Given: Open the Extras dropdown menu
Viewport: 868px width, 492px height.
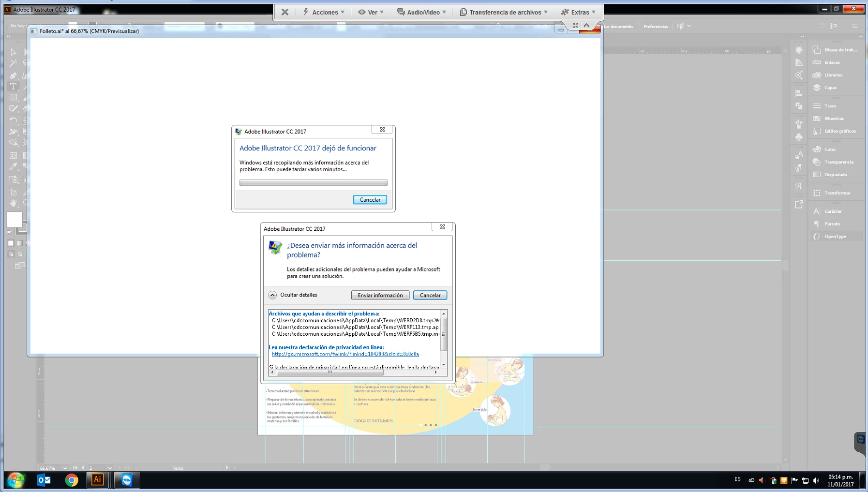Looking at the screenshot, I should [x=578, y=12].
